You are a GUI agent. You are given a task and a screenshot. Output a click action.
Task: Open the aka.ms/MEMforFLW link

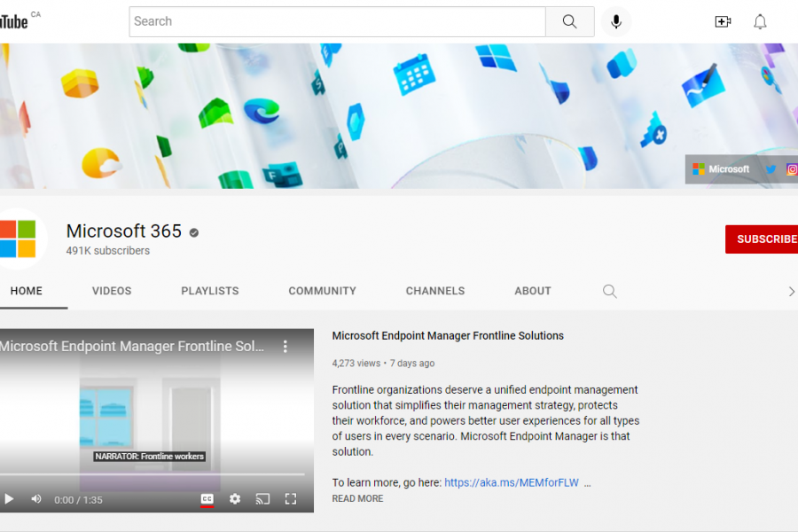511,483
